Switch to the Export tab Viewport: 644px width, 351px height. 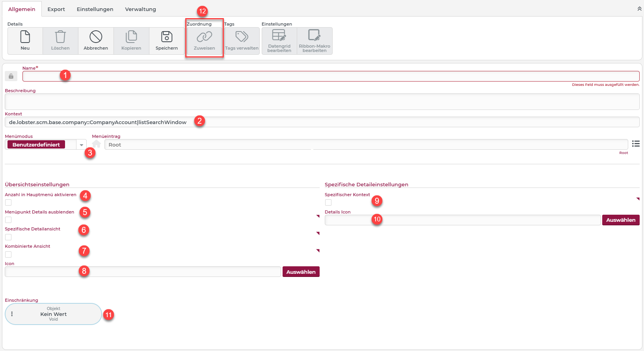click(56, 9)
